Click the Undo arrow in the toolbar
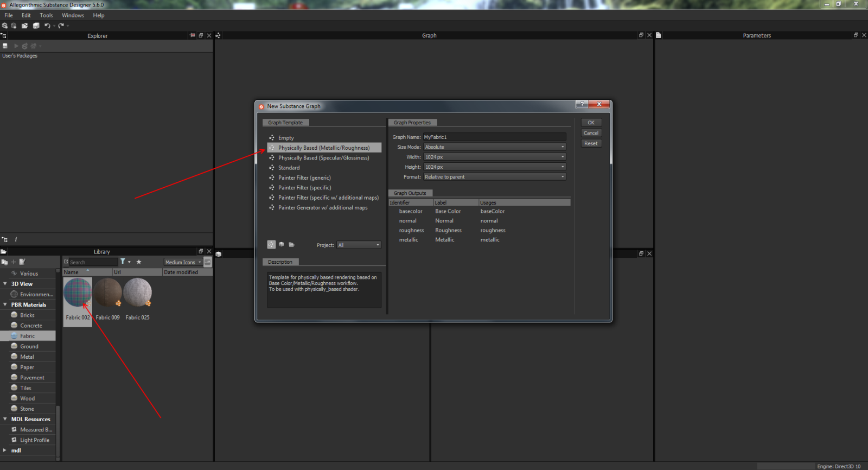The image size is (868, 470). tap(47, 26)
